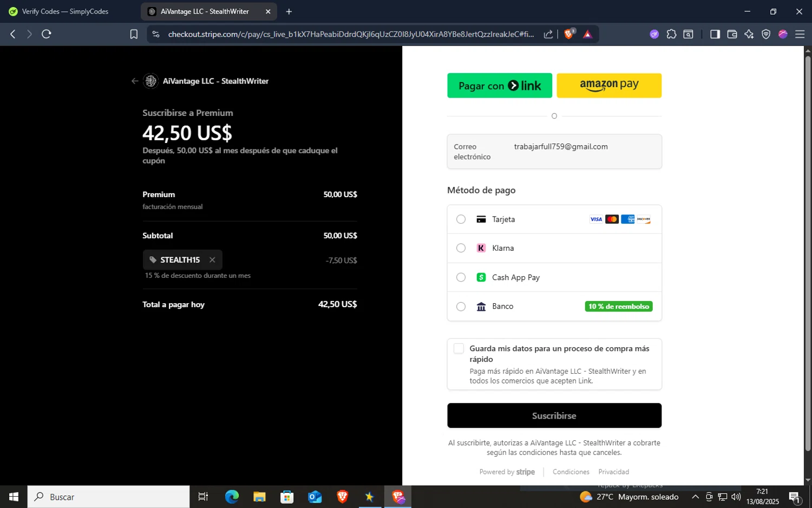Open Task View in the taskbar

(x=203, y=497)
